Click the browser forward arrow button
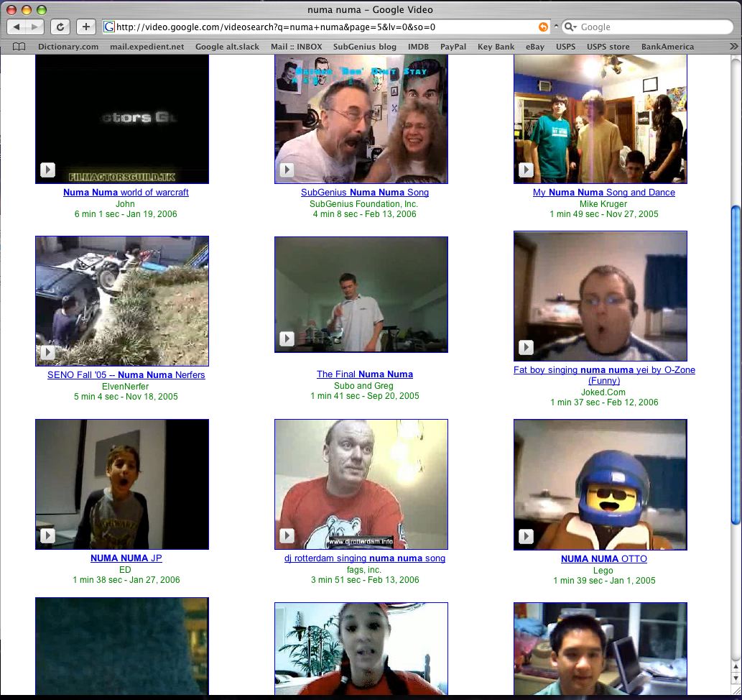This screenshot has width=742, height=700. point(35,27)
